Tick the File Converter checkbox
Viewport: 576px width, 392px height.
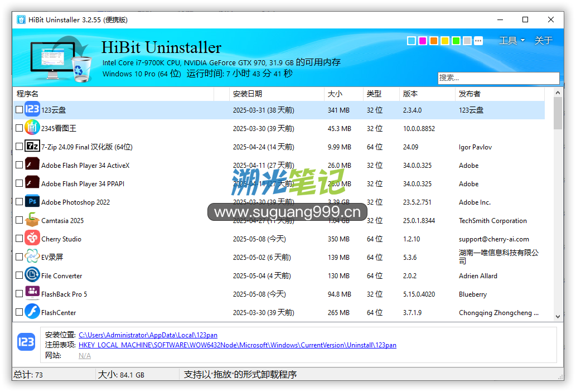19,275
